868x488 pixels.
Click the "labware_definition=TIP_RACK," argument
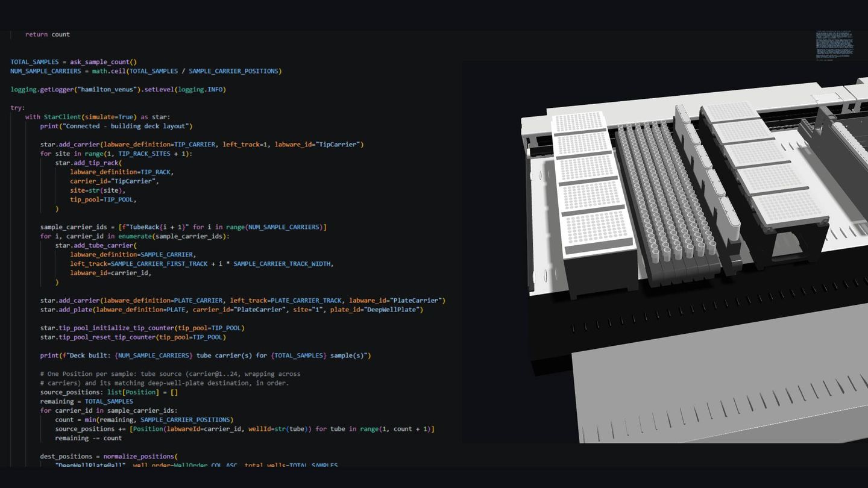(x=122, y=172)
